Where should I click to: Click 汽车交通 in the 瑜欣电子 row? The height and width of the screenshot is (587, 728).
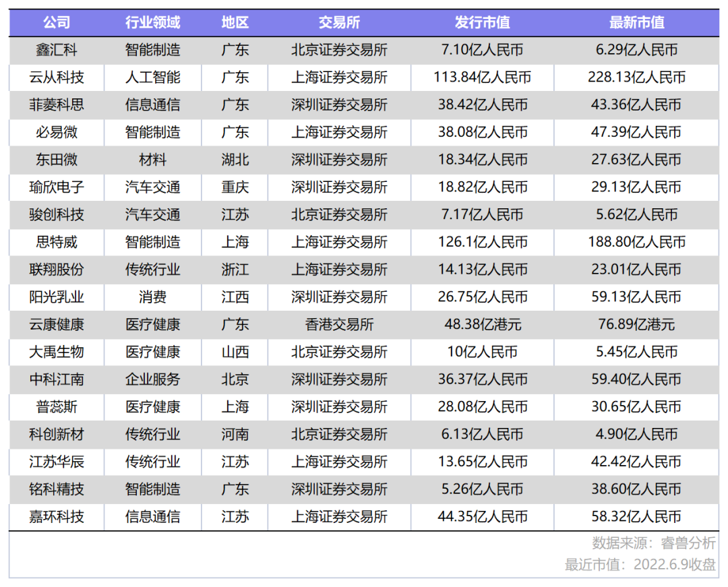[153, 187]
